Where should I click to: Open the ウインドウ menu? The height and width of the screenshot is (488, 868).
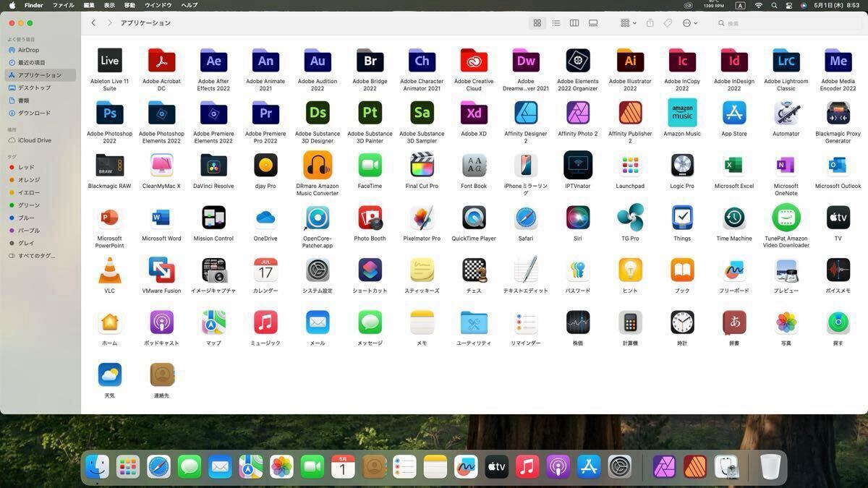point(158,5)
